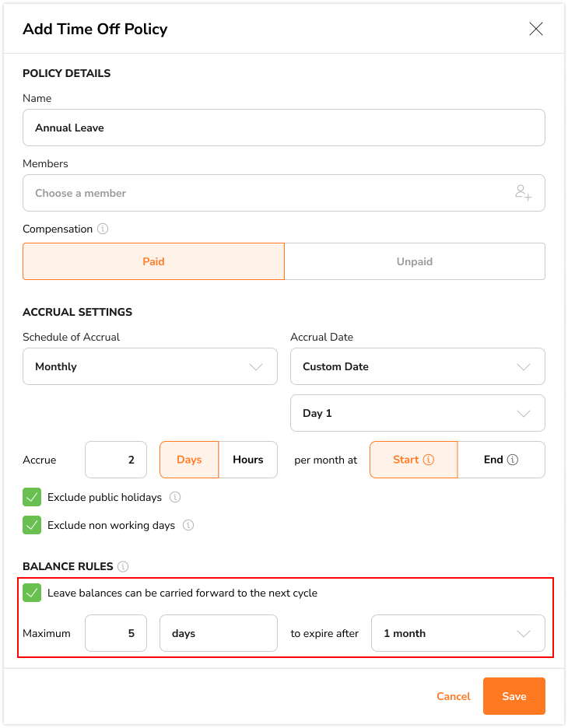This screenshot has height=728, width=568.
Task: Open the Schedule of Accrual Monthly dropdown
Action: 150,366
